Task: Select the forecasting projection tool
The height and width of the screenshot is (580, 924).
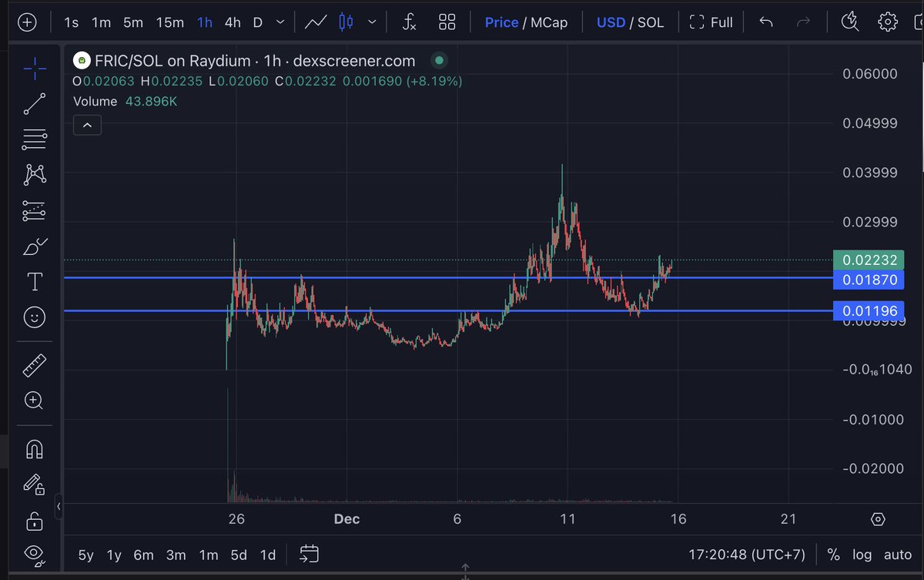Action: (35, 210)
